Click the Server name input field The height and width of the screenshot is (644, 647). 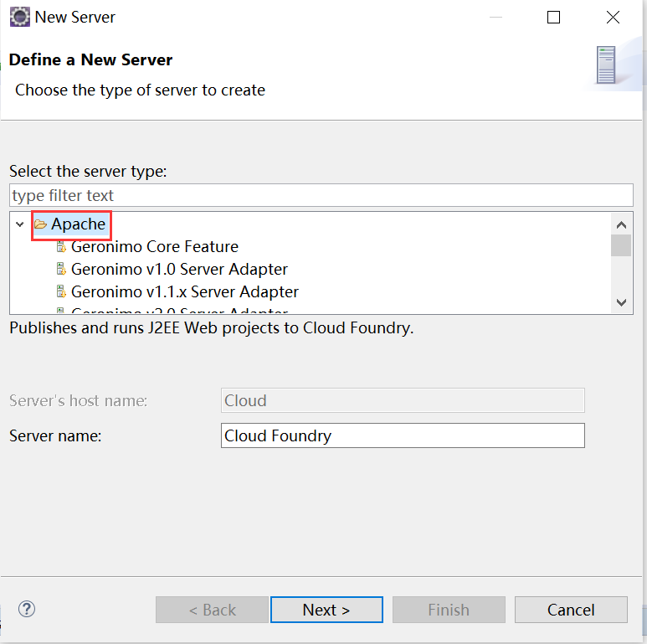coord(403,435)
